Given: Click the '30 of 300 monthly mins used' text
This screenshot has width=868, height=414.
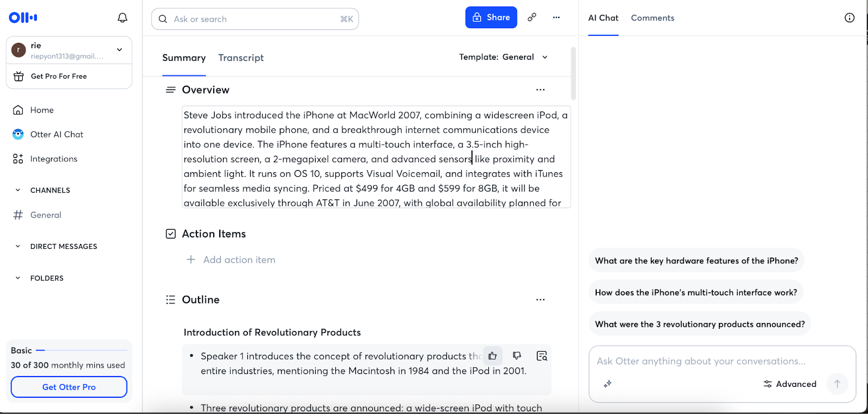Looking at the screenshot, I should click(68, 365).
